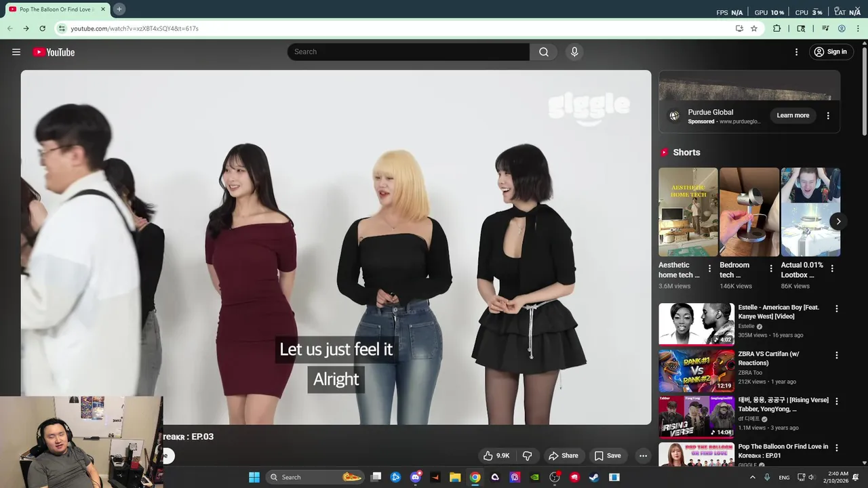The image size is (868, 488).
Task: Open Chrome profile avatar
Action: tap(842, 28)
